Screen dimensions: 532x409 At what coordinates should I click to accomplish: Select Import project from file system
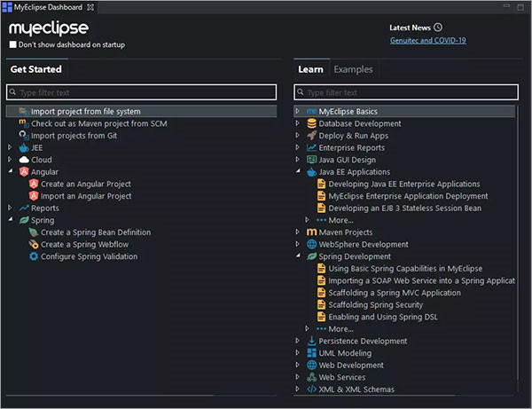click(85, 112)
